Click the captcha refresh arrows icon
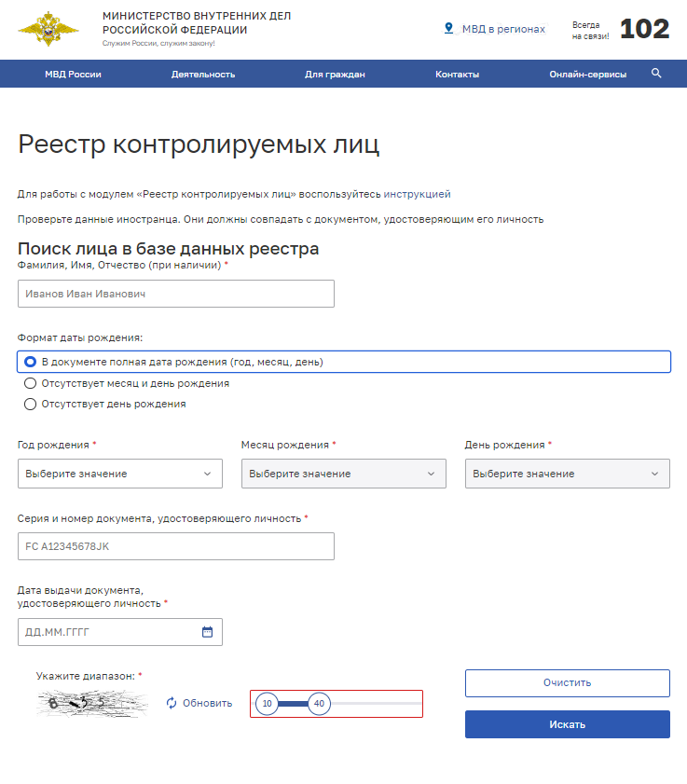 click(172, 703)
